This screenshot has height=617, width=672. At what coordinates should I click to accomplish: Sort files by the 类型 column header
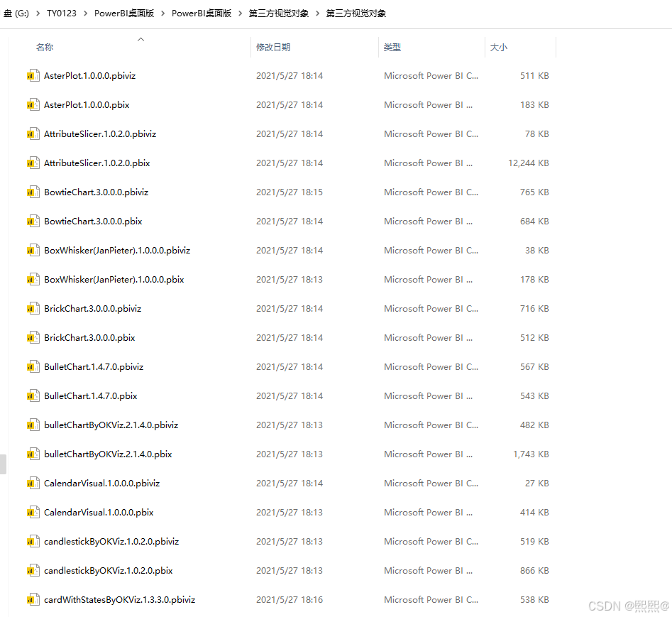(x=392, y=47)
